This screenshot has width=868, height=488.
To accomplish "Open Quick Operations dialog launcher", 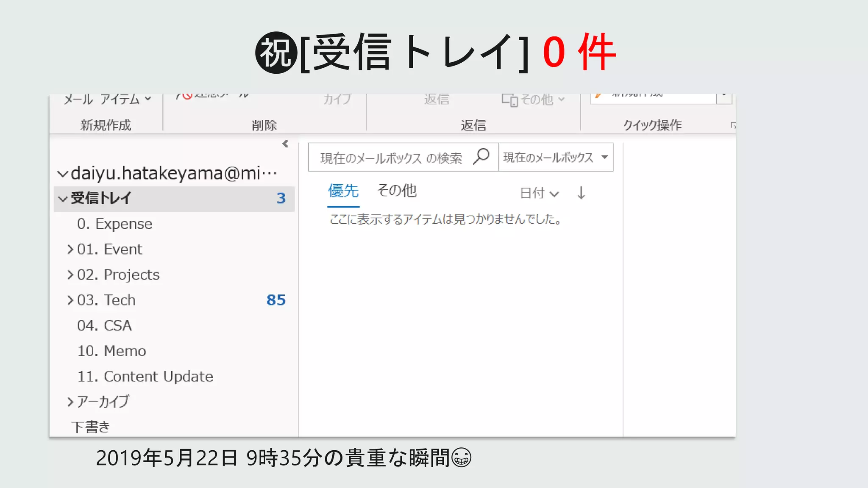I will coord(733,125).
